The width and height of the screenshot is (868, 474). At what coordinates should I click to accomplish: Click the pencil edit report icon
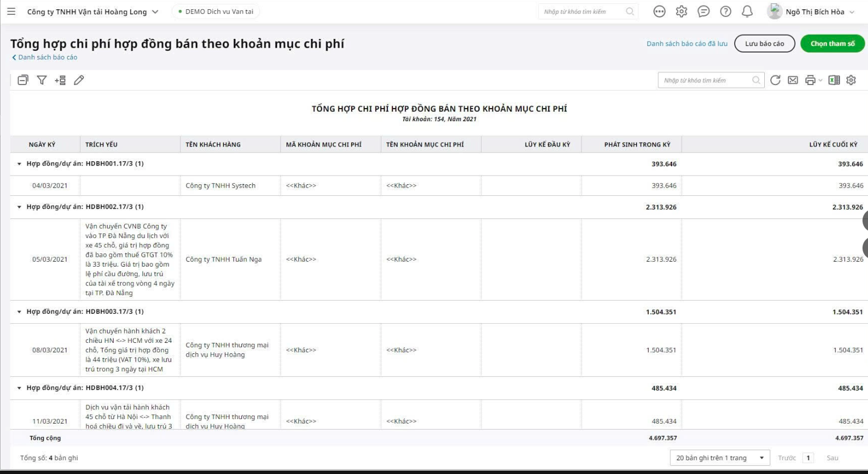pyautogui.click(x=79, y=80)
